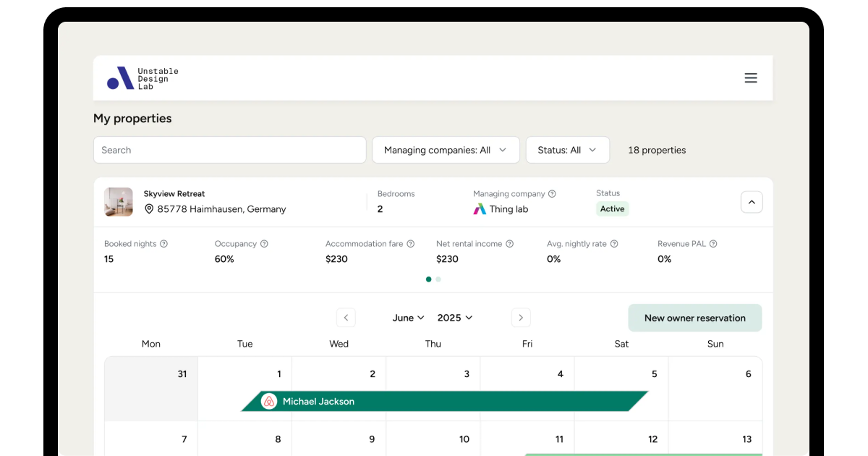Select the first stats pagination dot
Image resolution: width=868 pixels, height=456 pixels.
click(429, 279)
